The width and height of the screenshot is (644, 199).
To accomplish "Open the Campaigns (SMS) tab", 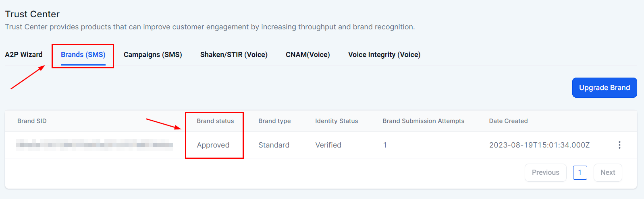I will pos(153,55).
